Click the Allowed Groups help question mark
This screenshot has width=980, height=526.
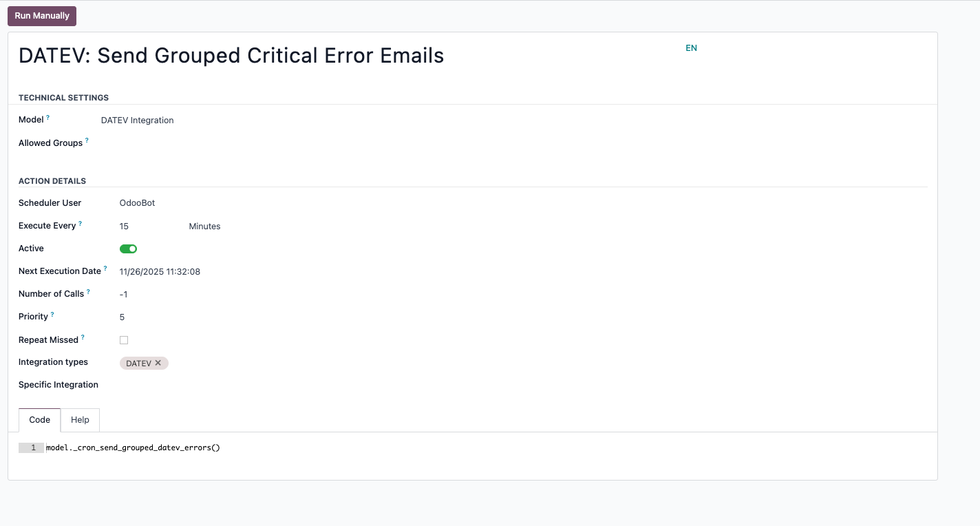(x=87, y=140)
